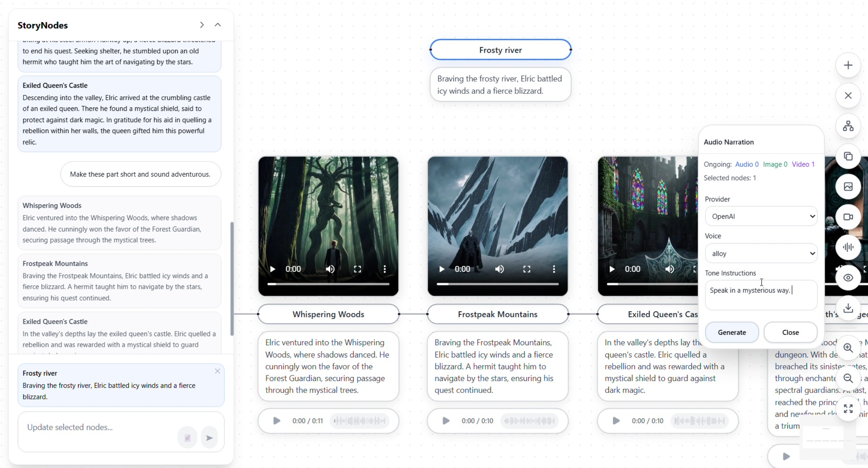Click the zoom in magnifier icon
Viewport: 868px width, 468px height.
click(848, 348)
